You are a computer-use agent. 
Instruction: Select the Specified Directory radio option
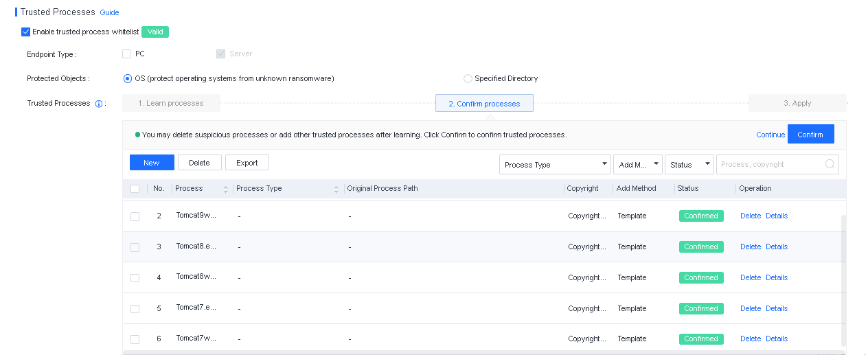pyautogui.click(x=468, y=79)
